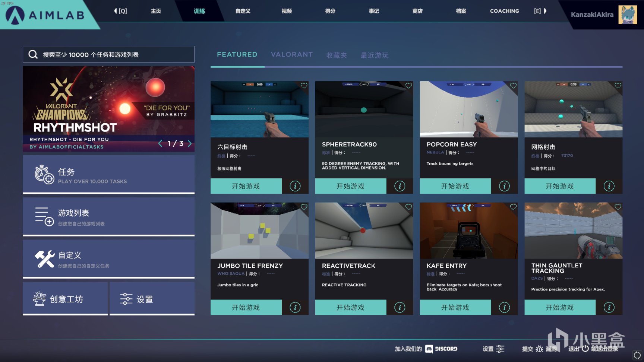Open the 自定义 custom tasks panel
The image size is (644, 362).
click(108, 259)
